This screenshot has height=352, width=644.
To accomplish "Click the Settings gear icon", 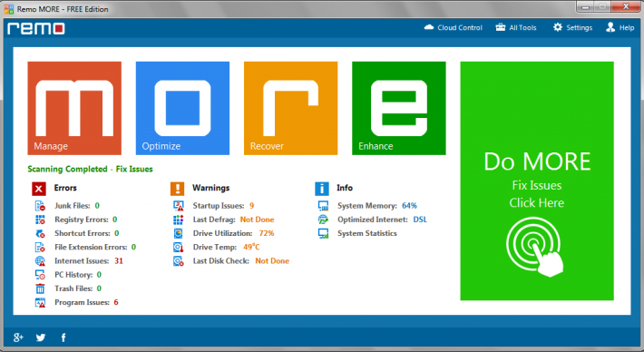I will tap(557, 27).
